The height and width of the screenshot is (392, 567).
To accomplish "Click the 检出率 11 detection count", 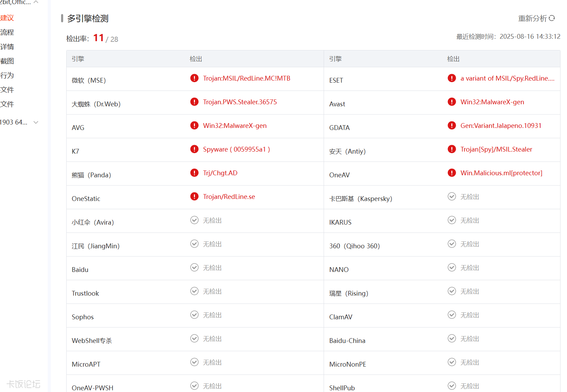I will tap(99, 38).
